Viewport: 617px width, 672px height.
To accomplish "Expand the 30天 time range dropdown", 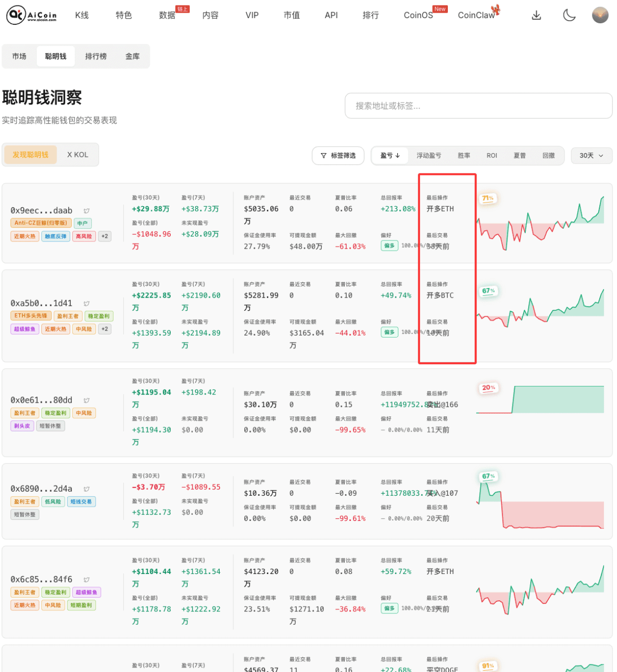I will [591, 156].
